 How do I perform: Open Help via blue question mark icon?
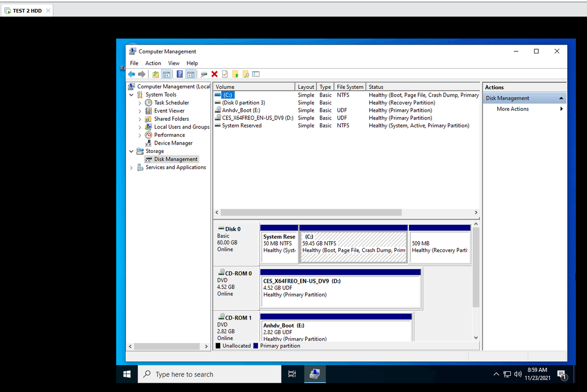[x=179, y=74]
